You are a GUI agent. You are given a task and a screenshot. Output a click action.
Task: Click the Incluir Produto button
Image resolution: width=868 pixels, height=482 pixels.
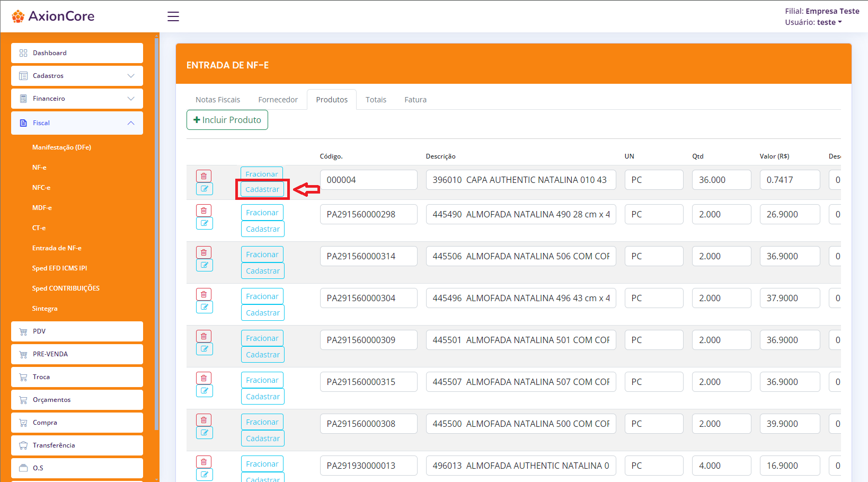227,120
